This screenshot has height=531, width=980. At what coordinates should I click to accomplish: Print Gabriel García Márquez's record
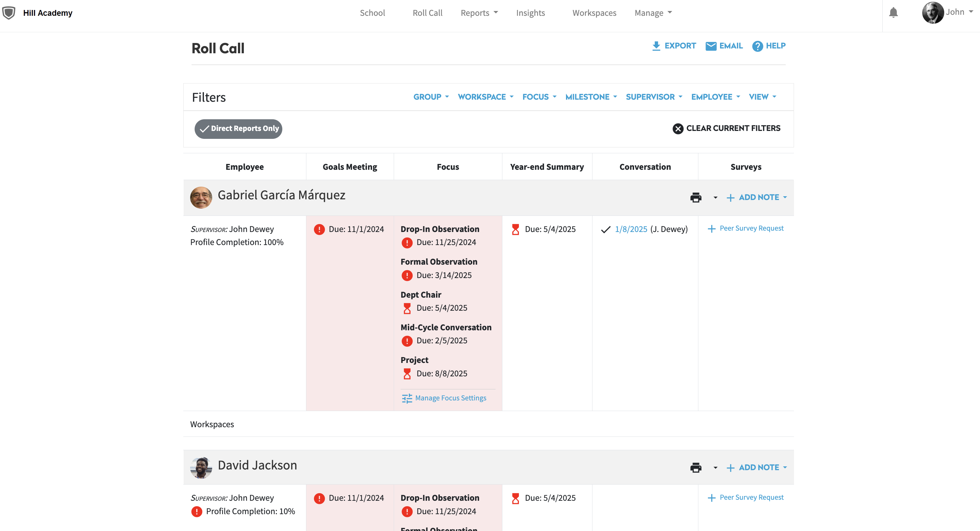[695, 197]
